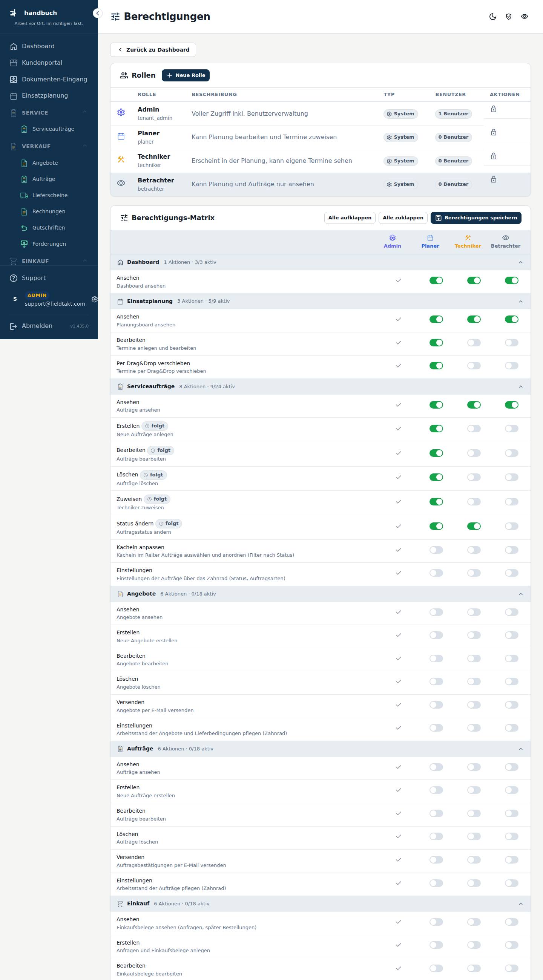Click the lock icon in Admin role row
The height and width of the screenshot is (980, 543).
pos(494,109)
